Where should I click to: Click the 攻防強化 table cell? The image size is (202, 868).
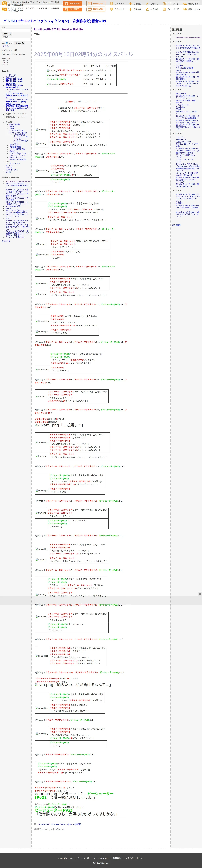coord(99,70)
